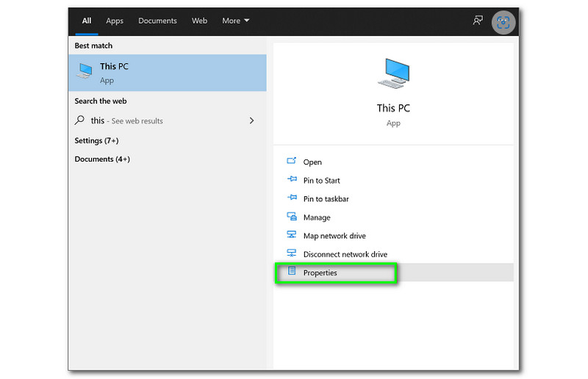Screen dimensions: 588x379
Task: Click 'this - See web results' suggestion
Action: tap(126, 120)
